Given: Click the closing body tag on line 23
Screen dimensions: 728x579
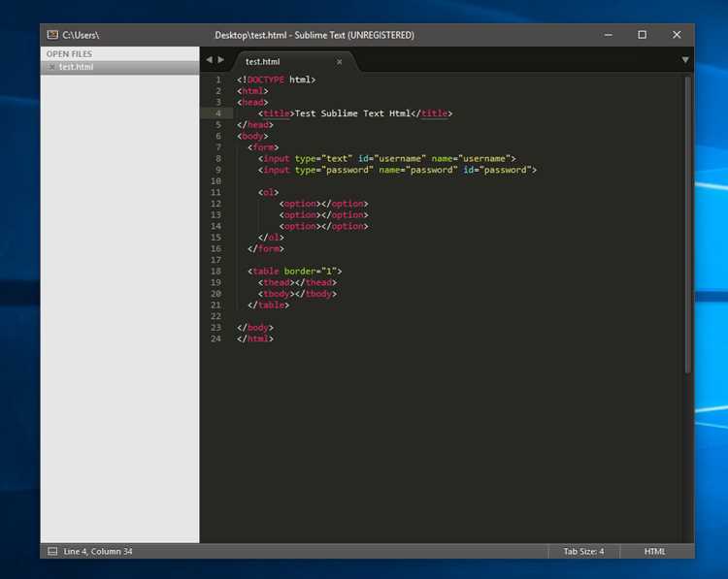Looking at the screenshot, I should 255,328.
